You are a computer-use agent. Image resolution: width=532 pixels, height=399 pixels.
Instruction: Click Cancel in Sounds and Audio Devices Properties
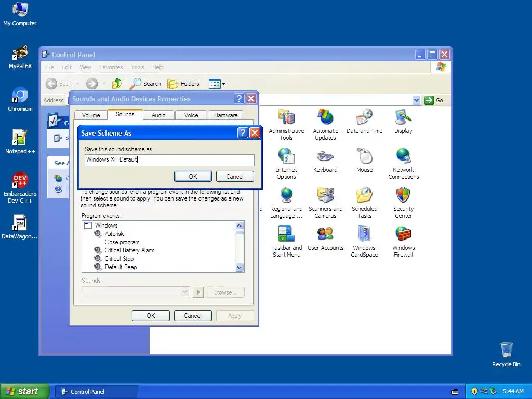coord(193,315)
